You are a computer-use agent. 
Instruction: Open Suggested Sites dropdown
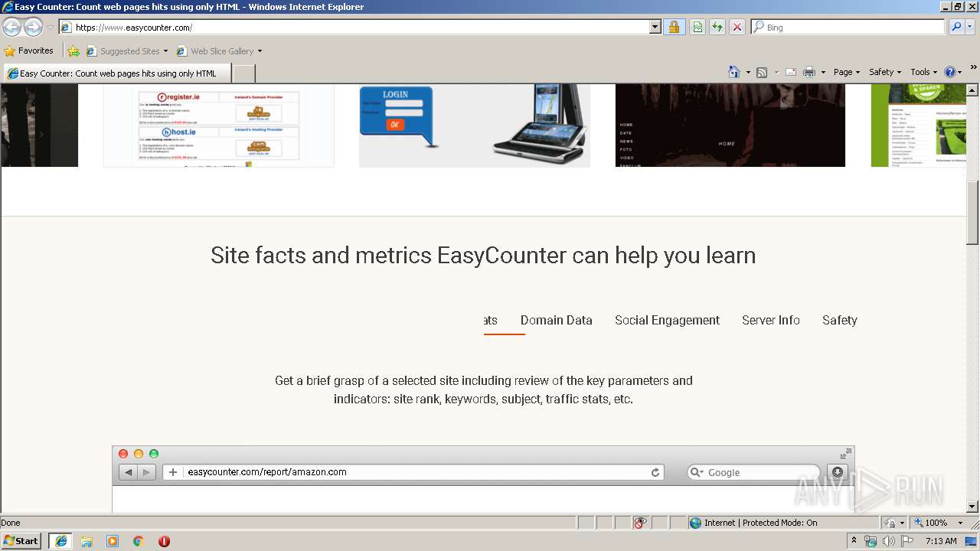[x=126, y=51]
